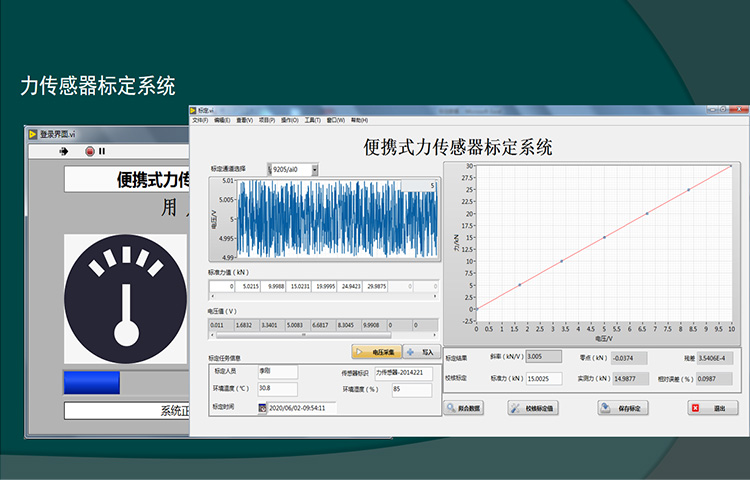Click the 标定人员 operator name field
This screenshot has width=750, height=480.
[277, 371]
